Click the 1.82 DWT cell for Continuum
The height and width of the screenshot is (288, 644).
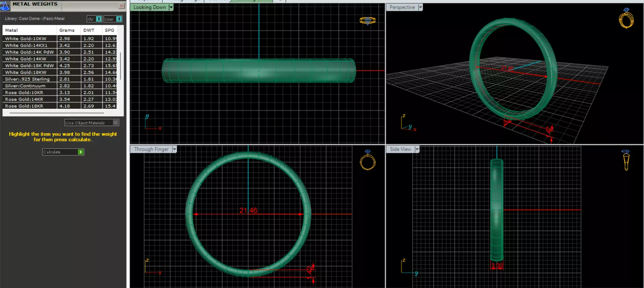tap(92, 86)
